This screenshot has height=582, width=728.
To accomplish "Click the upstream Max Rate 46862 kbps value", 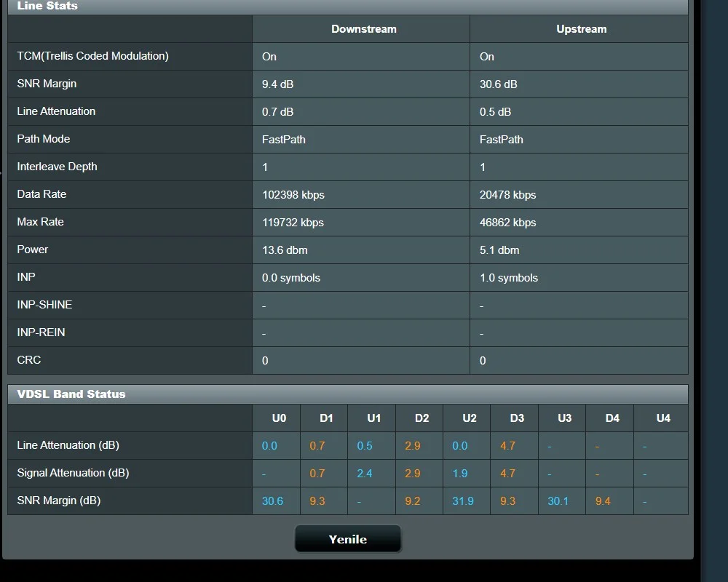I will pyautogui.click(x=507, y=223).
